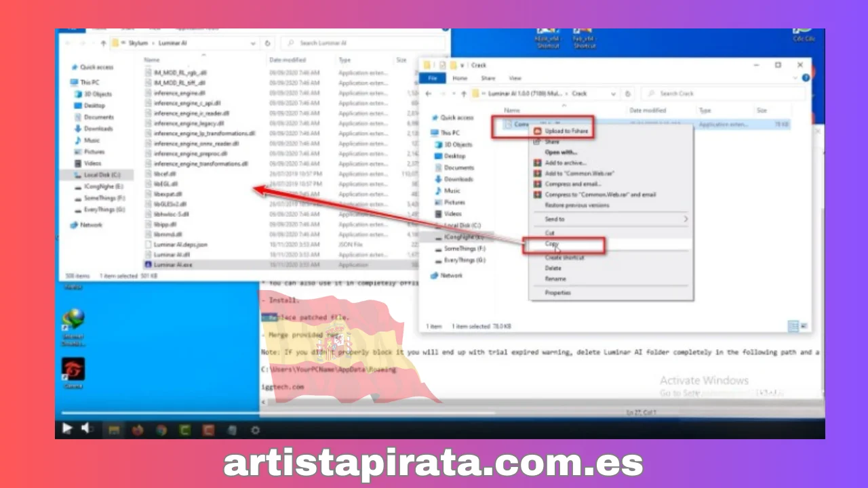The width and height of the screenshot is (868, 488).
Task: Open the Internet Download Manager desktop shortcut
Action: 73,321
